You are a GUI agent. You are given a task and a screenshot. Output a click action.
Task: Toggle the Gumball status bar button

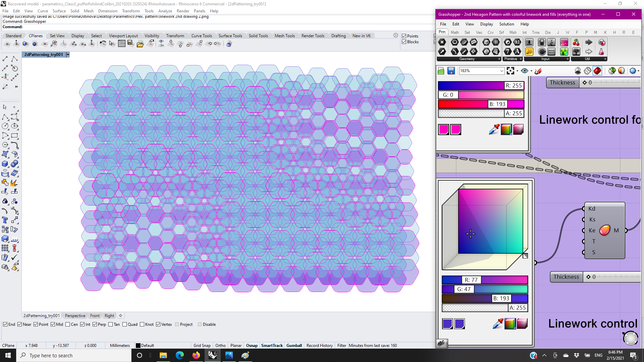[x=294, y=346]
